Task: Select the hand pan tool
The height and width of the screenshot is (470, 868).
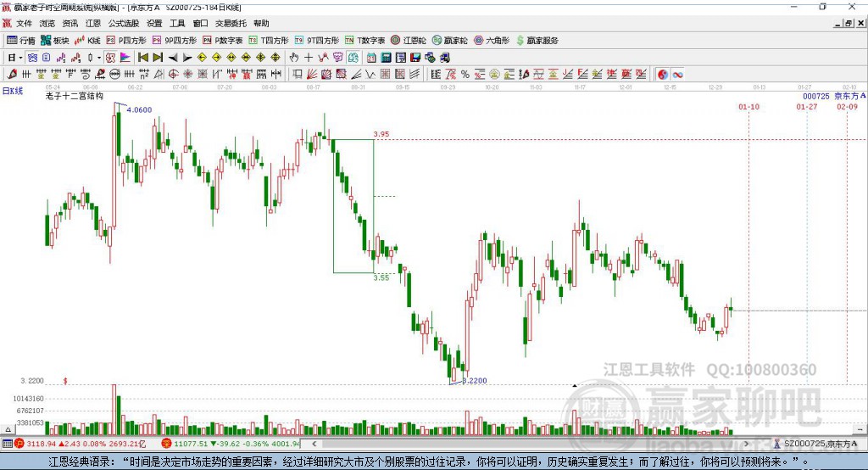Action: pyautogui.click(x=294, y=58)
